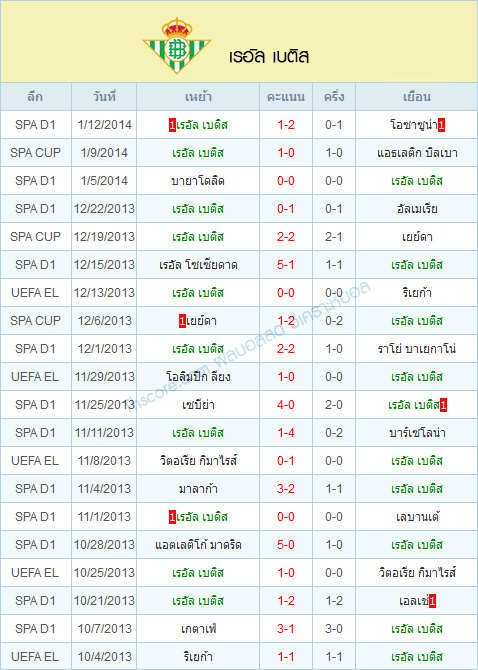Click the เยือน column header
This screenshot has width=478, height=670.
[x=417, y=97]
